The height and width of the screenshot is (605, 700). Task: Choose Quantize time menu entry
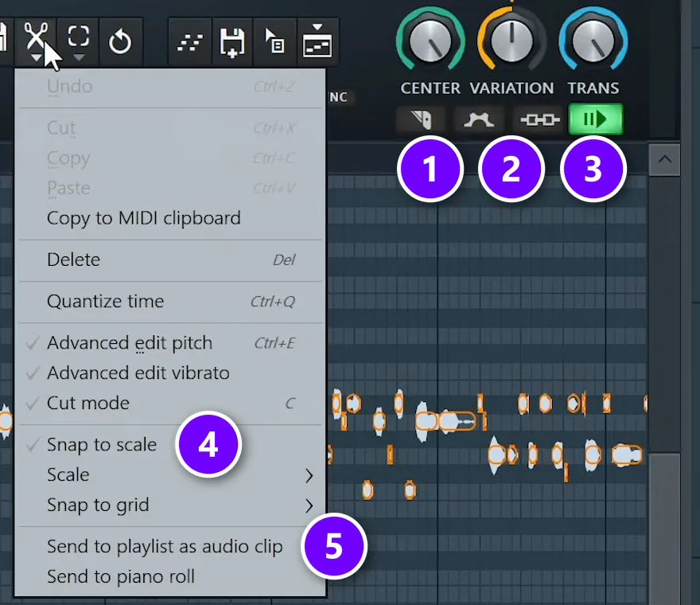tap(170, 301)
